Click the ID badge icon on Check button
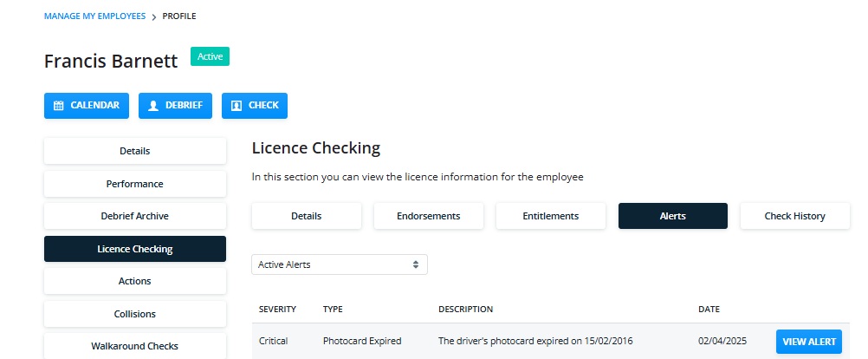868x359 pixels. pos(236,105)
